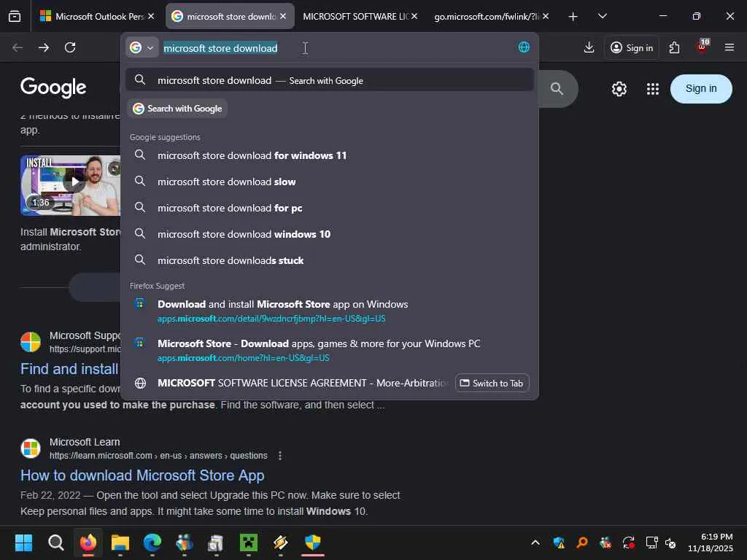Viewport: 747px width, 560px height.
Task: Close the go.microsoft.com tab
Action: pyautogui.click(x=546, y=16)
